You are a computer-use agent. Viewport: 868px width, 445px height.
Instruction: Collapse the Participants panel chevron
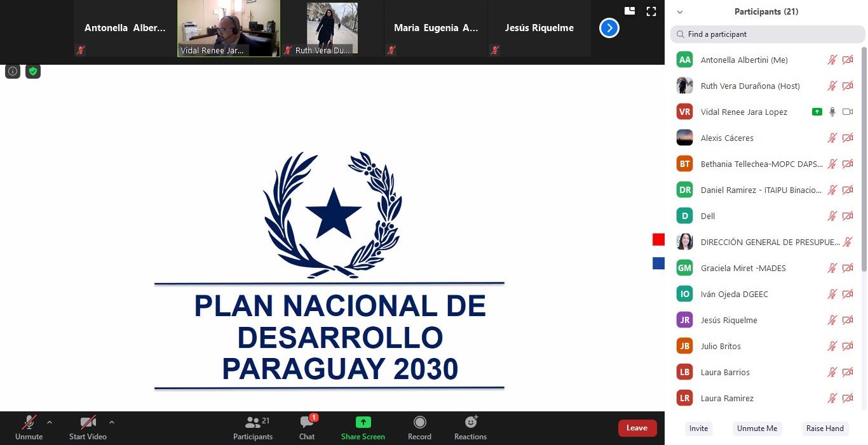point(680,11)
